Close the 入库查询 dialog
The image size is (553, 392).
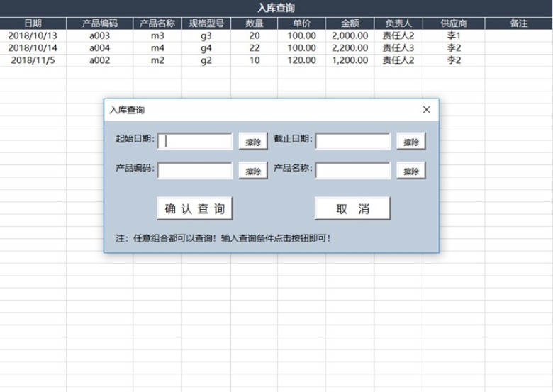(x=426, y=110)
